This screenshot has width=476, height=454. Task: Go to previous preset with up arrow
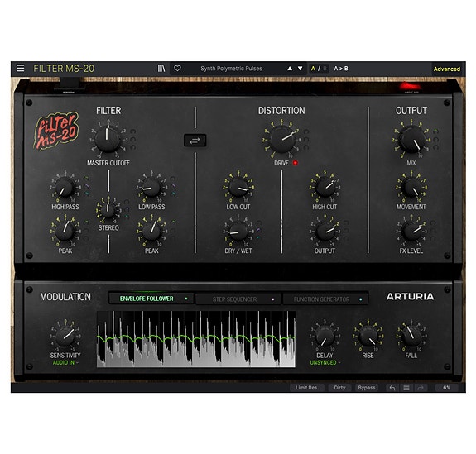tap(290, 69)
